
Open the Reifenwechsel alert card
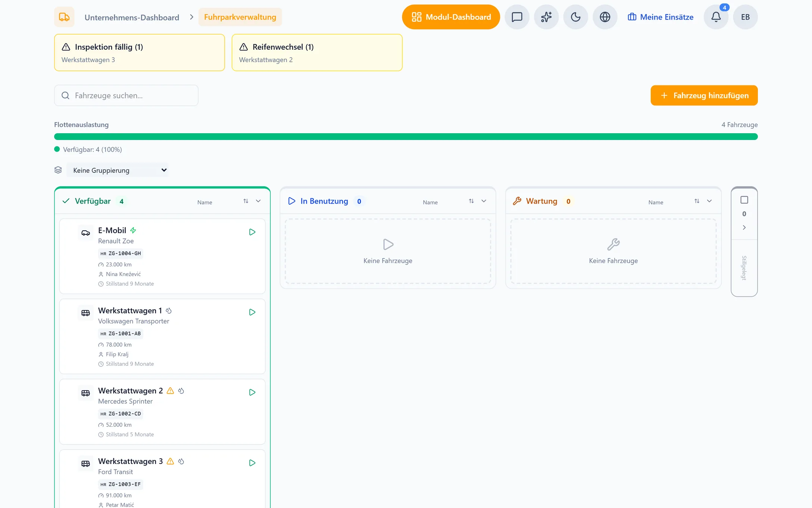coord(317,53)
